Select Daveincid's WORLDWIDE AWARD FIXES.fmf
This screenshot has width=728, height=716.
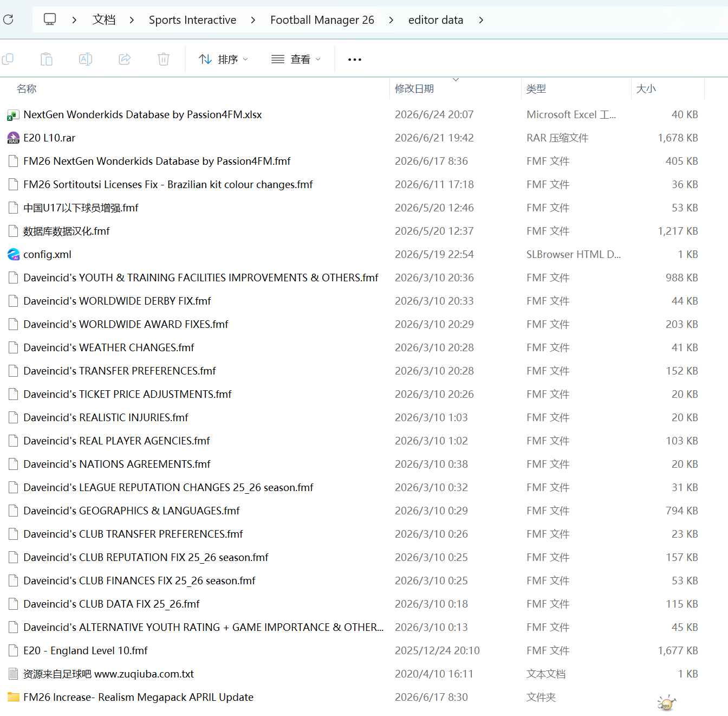point(126,325)
